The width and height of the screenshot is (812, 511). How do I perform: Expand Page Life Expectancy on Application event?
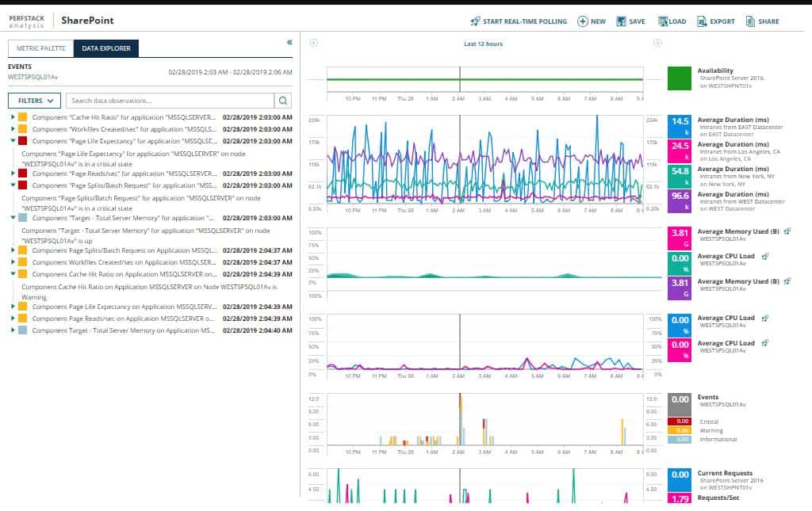click(13, 306)
